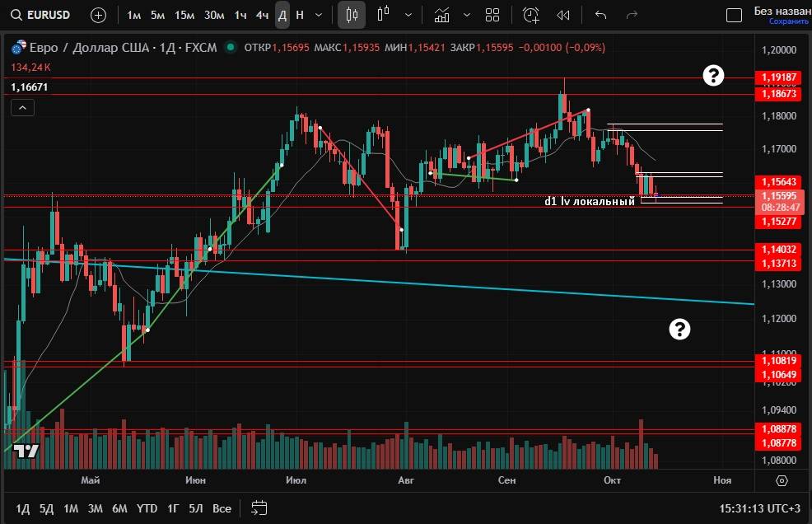Switch to the 15м timeframe
812x524 pixels.
pyautogui.click(x=185, y=15)
